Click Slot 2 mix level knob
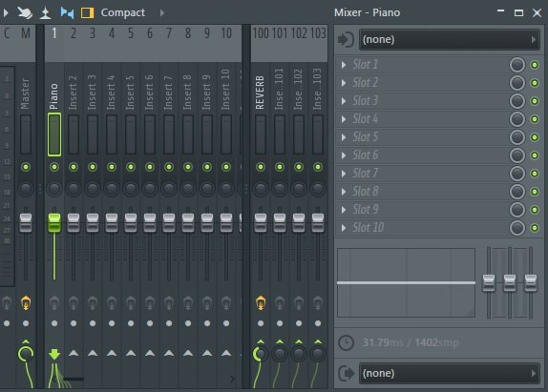Image resolution: width=548 pixels, height=392 pixels. pyautogui.click(x=517, y=83)
